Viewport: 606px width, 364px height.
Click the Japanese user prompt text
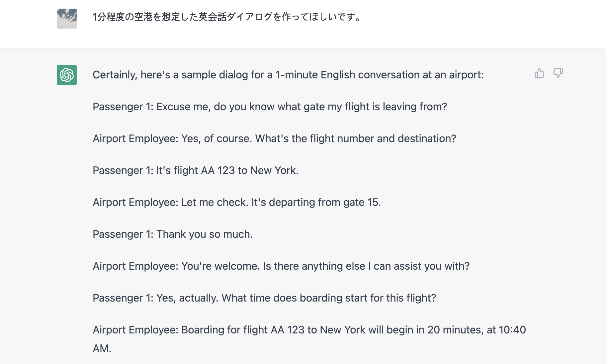(x=228, y=17)
